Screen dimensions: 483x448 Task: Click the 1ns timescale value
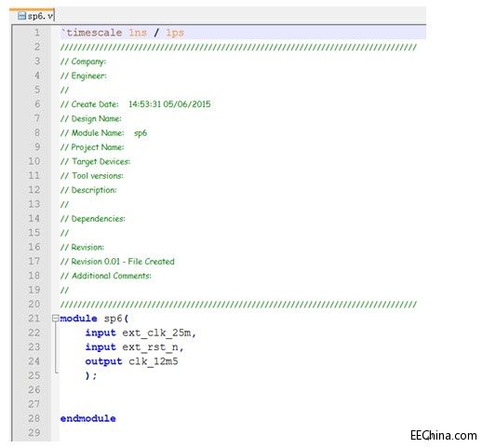(x=138, y=33)
